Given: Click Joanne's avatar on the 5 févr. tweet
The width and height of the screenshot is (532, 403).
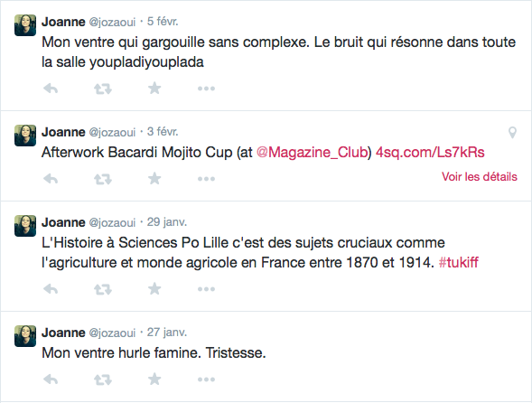Looking at the screenshot, I should [x=25, y=25].
